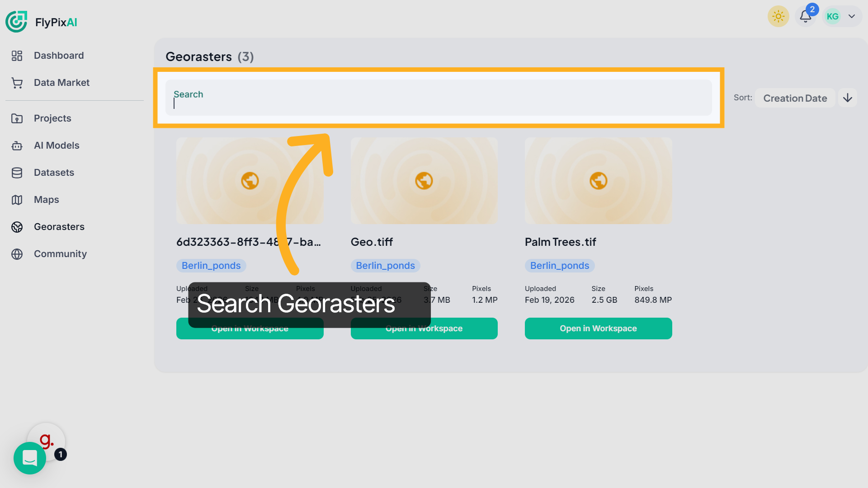Open the notifications bell

coord(805,16)
